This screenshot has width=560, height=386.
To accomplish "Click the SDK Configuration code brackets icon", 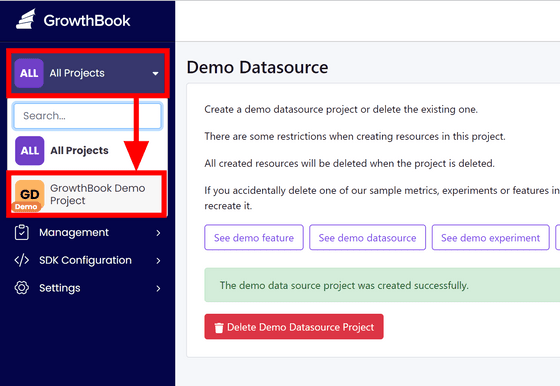I will [22, 260].
